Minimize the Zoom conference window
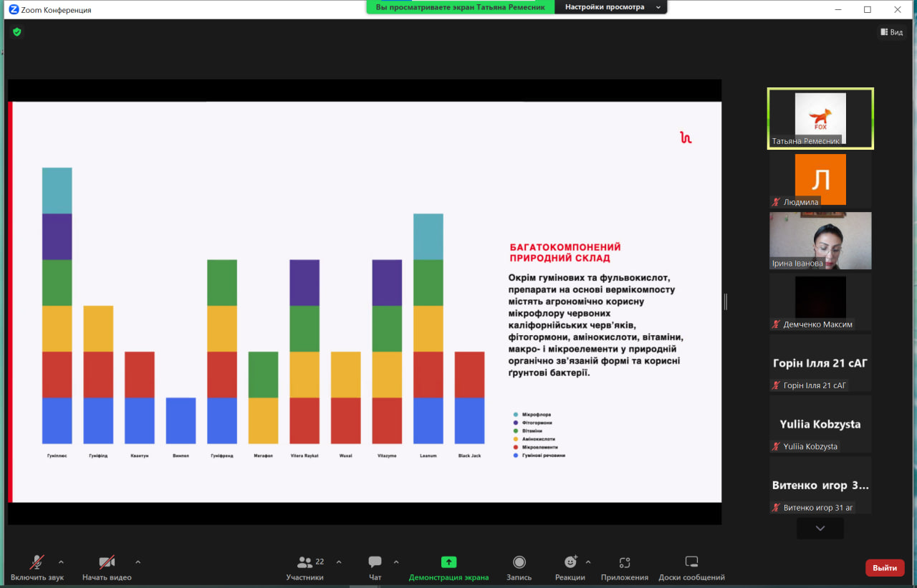This screenshot has width=917, height=588. tap(838, 9)
